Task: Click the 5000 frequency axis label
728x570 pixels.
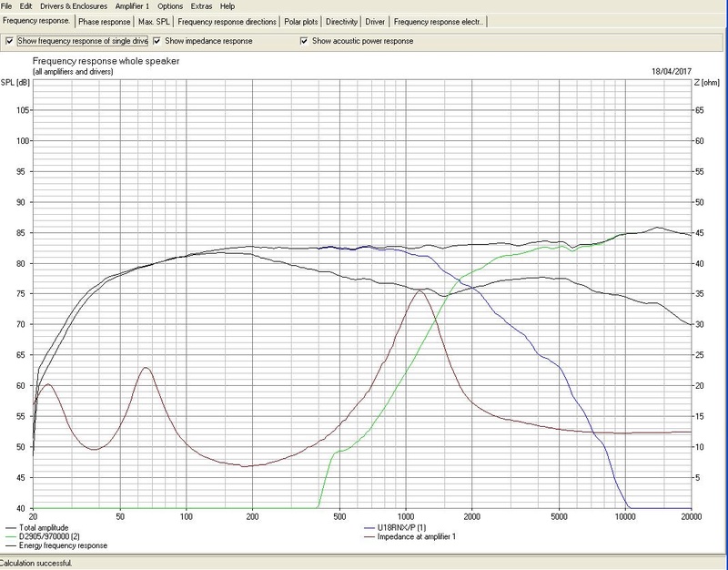Action: (x=560, y=516)
